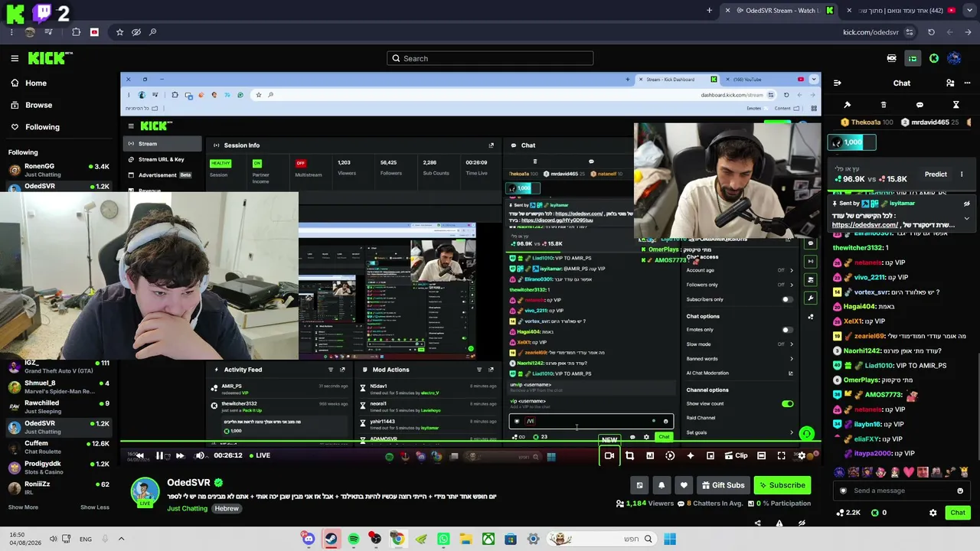Click the Predict button in chat
The height and width of the screenshot is (551, 980).
pos(936,174)
